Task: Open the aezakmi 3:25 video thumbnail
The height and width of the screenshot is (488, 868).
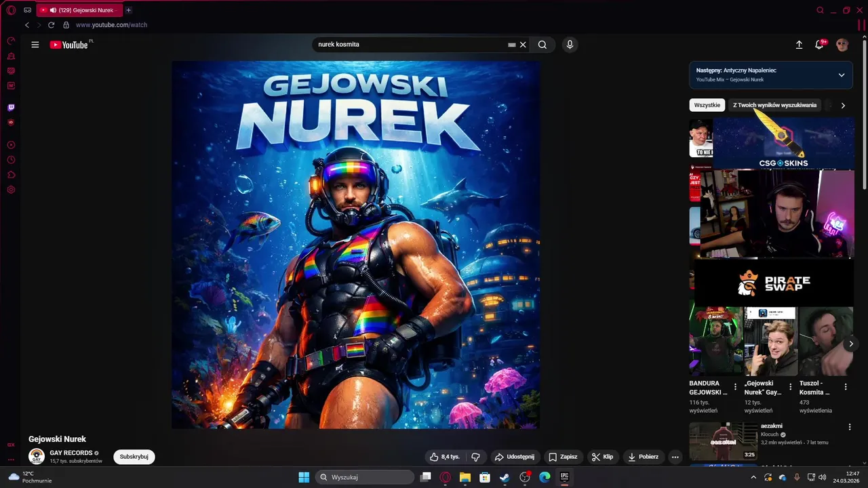Action: (x=724, y=442)
